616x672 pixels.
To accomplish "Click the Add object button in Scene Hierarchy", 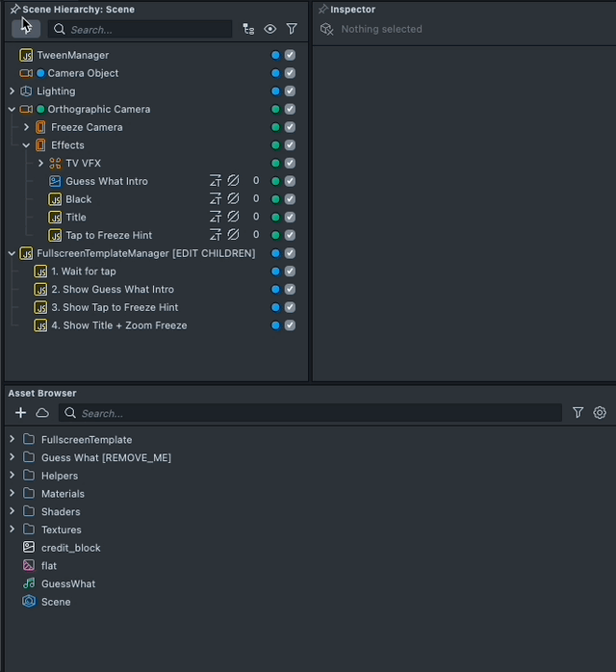I will (x=26, y=29).
